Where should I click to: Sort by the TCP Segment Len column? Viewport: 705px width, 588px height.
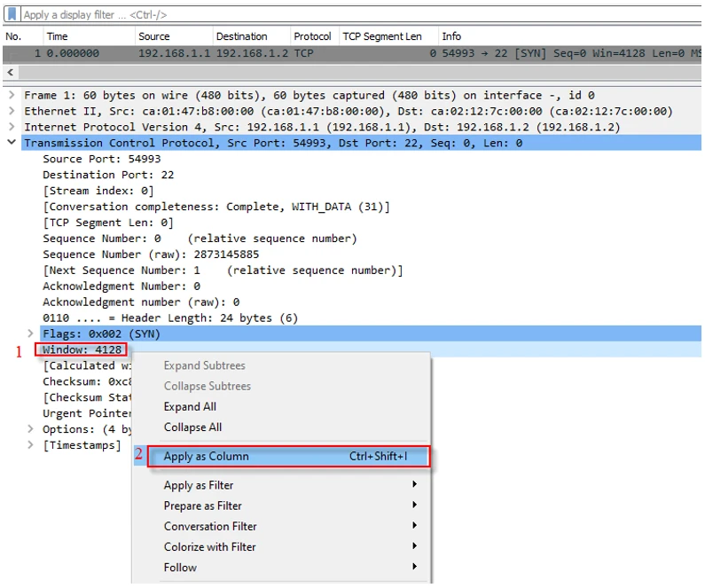(x=382, y=36)
